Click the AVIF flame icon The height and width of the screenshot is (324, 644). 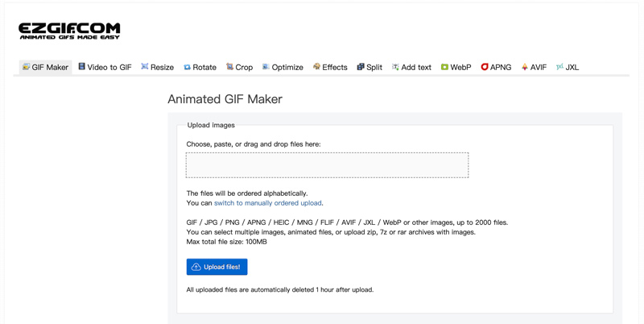click(525, 68)
